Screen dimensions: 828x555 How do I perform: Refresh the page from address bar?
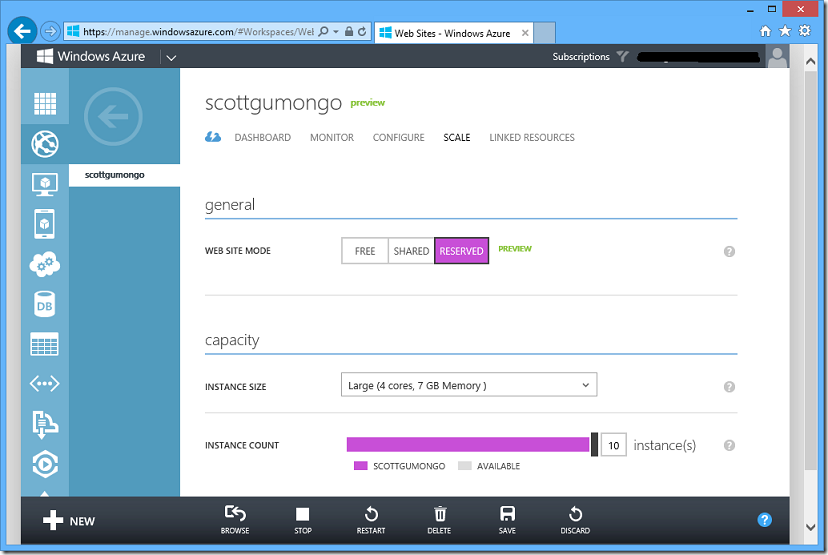pyautogui.click(x=362, y=32)
